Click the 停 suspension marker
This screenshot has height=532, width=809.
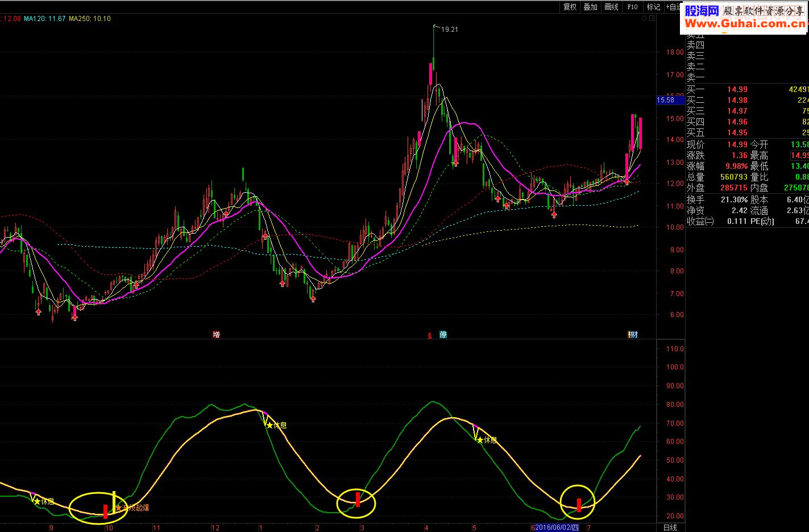tap(443, 334)
